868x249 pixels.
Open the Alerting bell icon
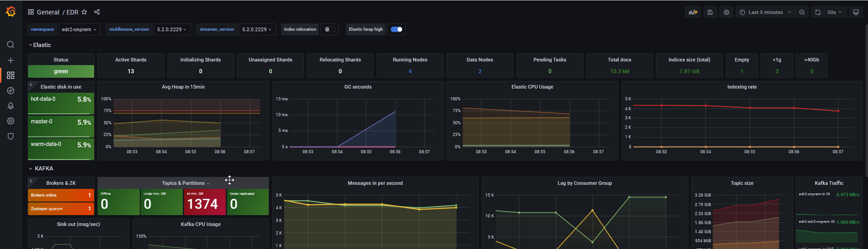[11, 106]
